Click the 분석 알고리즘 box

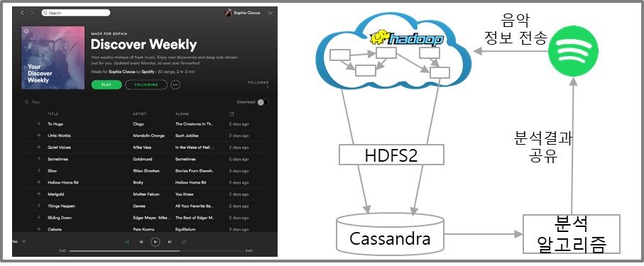coord(572,234)
